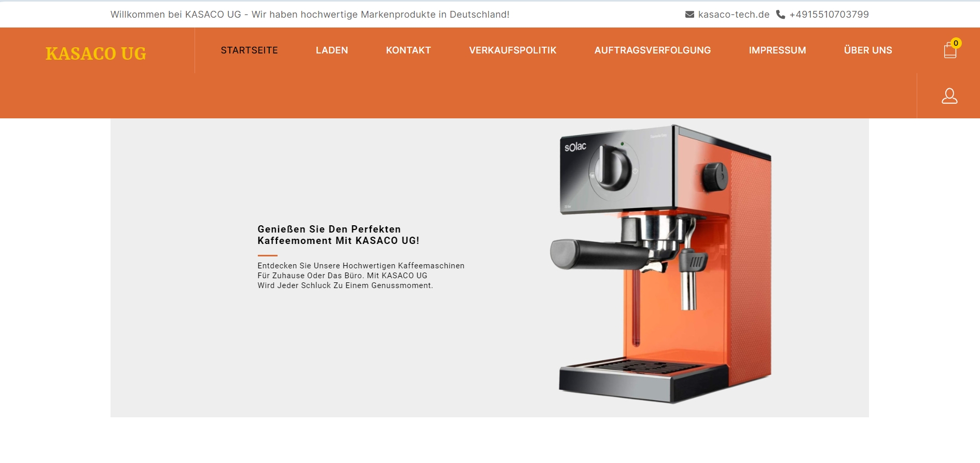Open the shopping cart icon
This screenshot has width=980, height=463.
pos(949,50)
